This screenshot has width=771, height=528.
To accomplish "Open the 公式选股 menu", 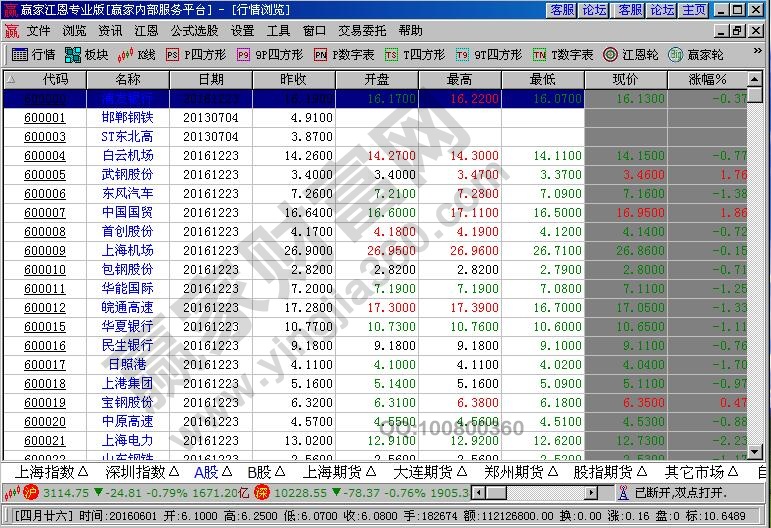I will click(193, 31).
